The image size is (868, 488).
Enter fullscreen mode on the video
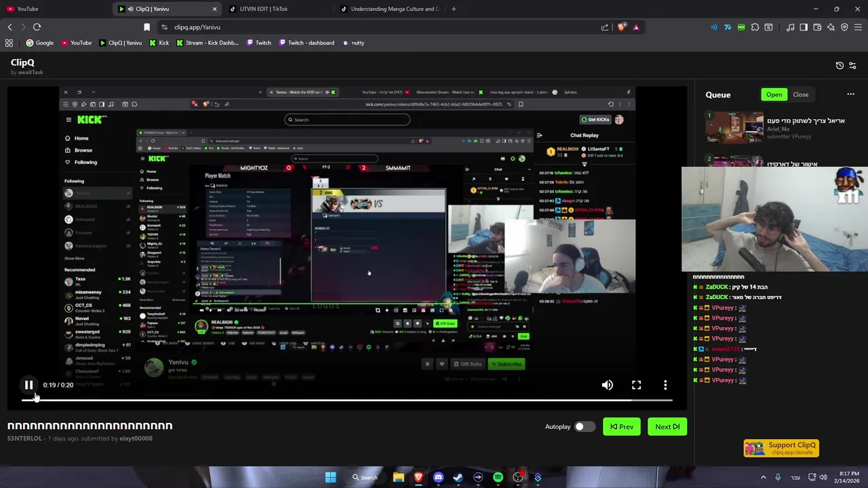coord(636,385)
